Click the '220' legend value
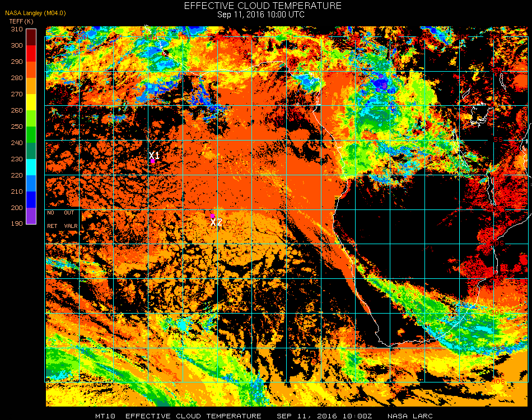532x420 pixels. click(17, 175)
